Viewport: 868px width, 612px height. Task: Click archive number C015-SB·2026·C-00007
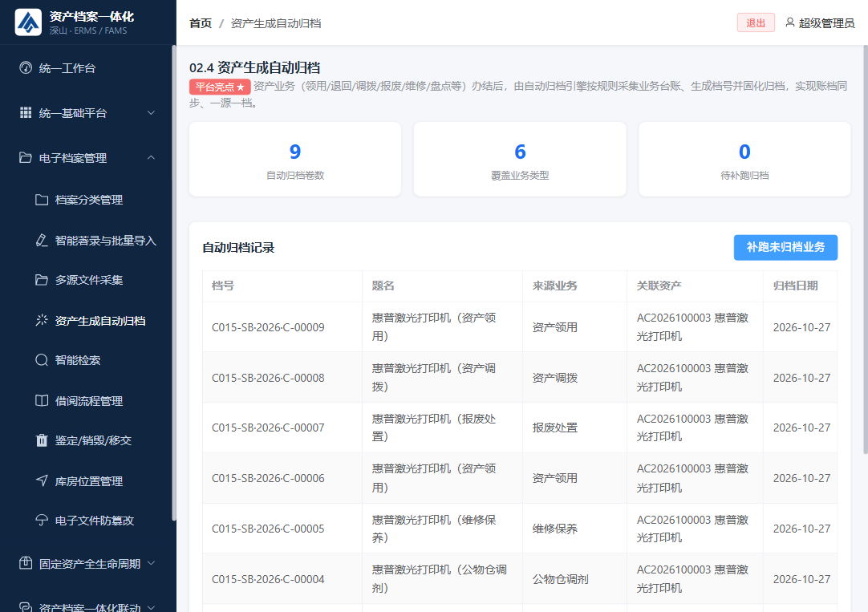click(x=268, y=428)
